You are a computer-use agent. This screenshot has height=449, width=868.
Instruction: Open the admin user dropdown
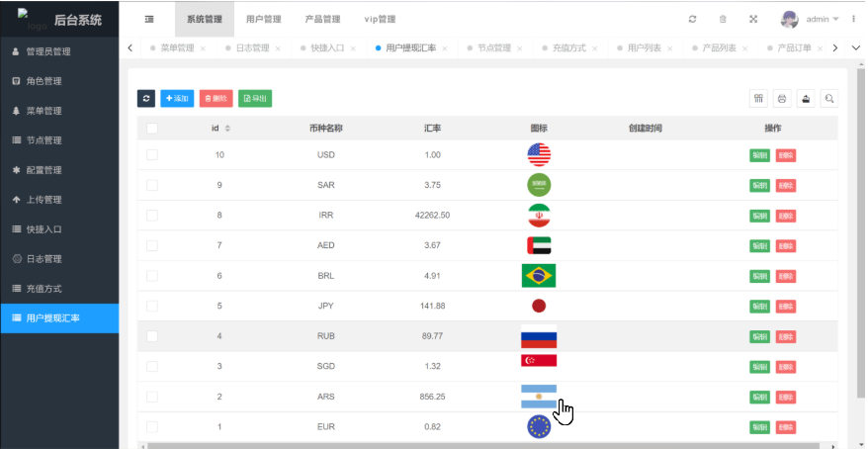(x=823, y=20)
